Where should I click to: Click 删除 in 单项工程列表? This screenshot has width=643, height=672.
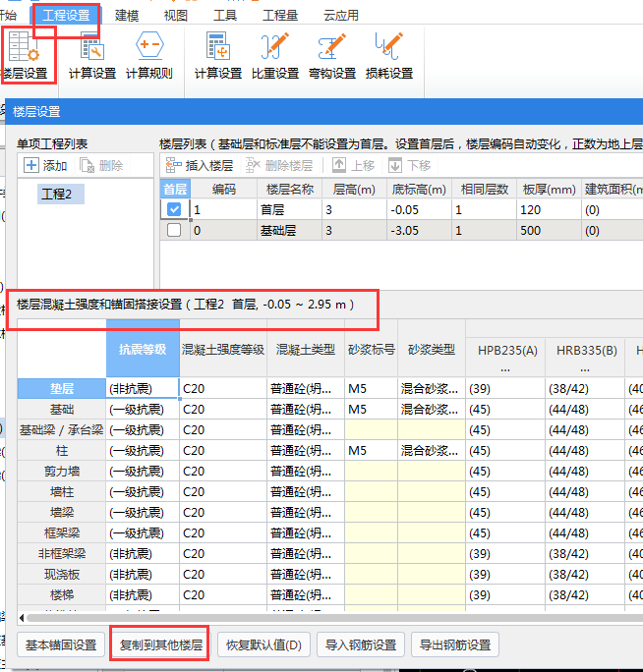101,165
